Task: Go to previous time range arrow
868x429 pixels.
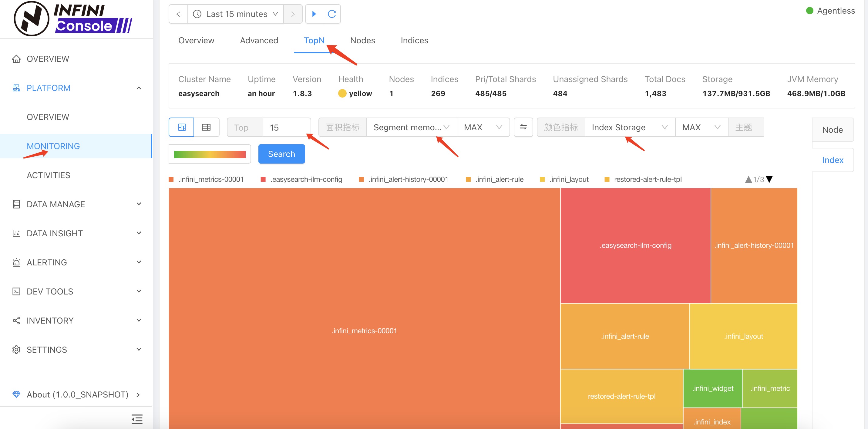Action: tap(178, 14)
